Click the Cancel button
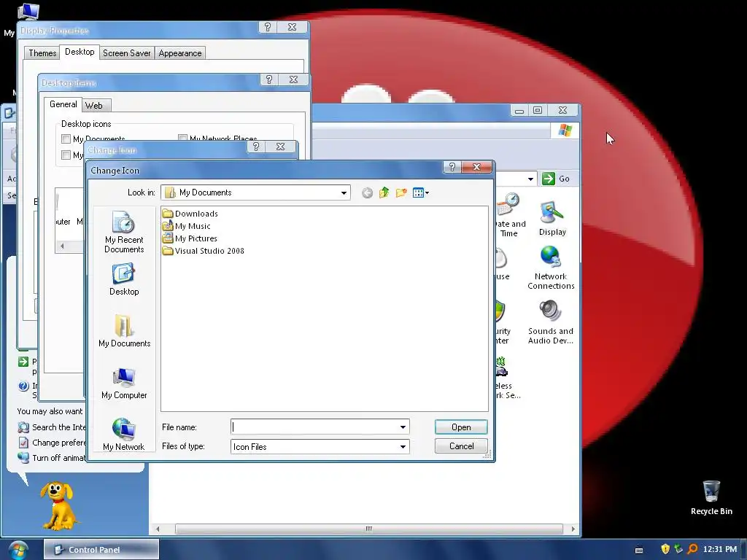Image resolution: width=747 pixels, height=560 pixels. 461,446
